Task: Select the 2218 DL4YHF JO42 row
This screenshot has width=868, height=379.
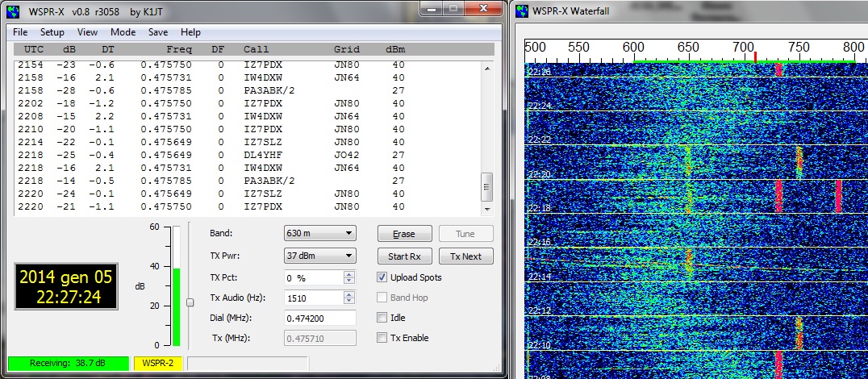Action: (x=248, y=155)
